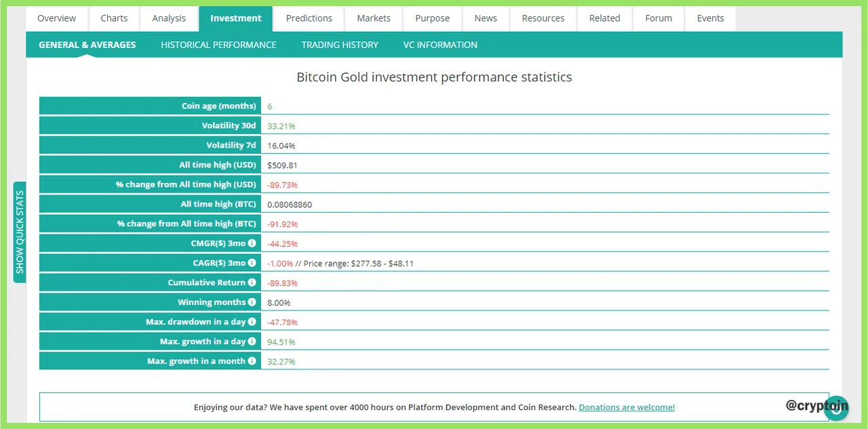Image resolution: width=868 pixels, height=429 pixels.
Task: Click the CAGR value -1.00% with price range
Action: coord(340,264)
